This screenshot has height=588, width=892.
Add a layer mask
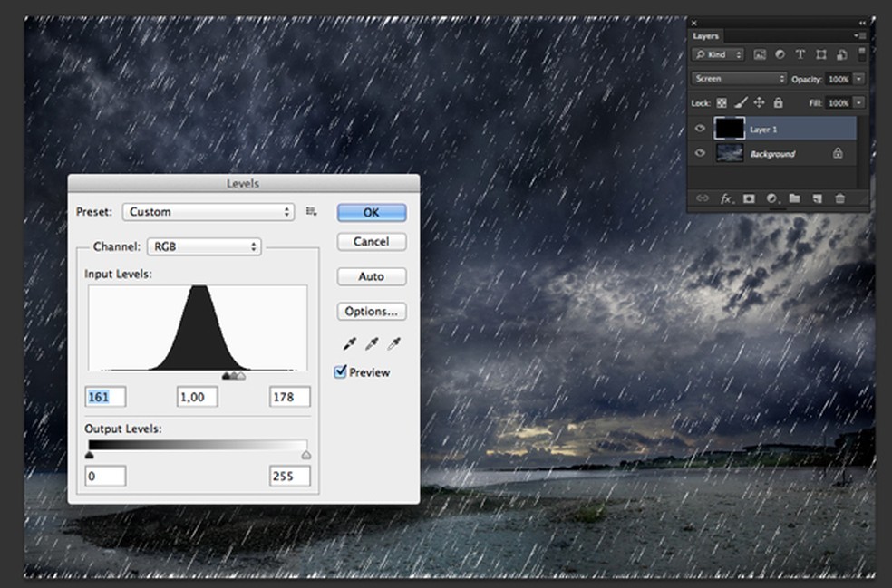click(749, 198)
